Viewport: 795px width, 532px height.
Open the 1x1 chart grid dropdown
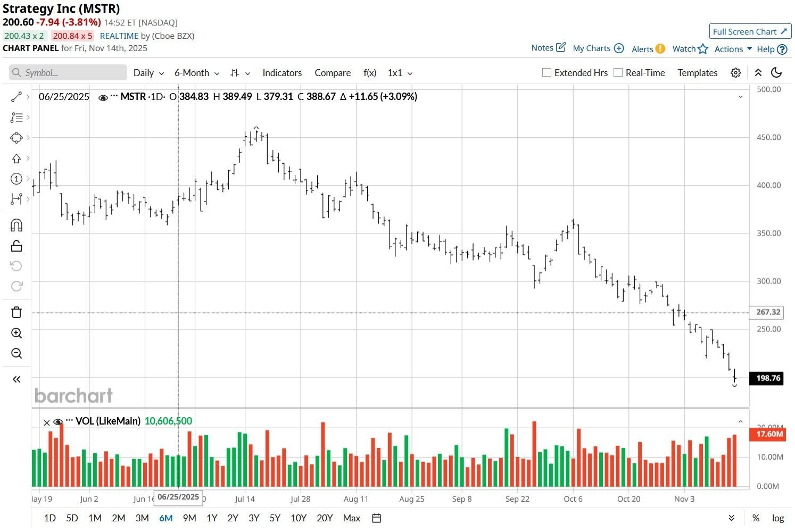[x=400, y=73]
